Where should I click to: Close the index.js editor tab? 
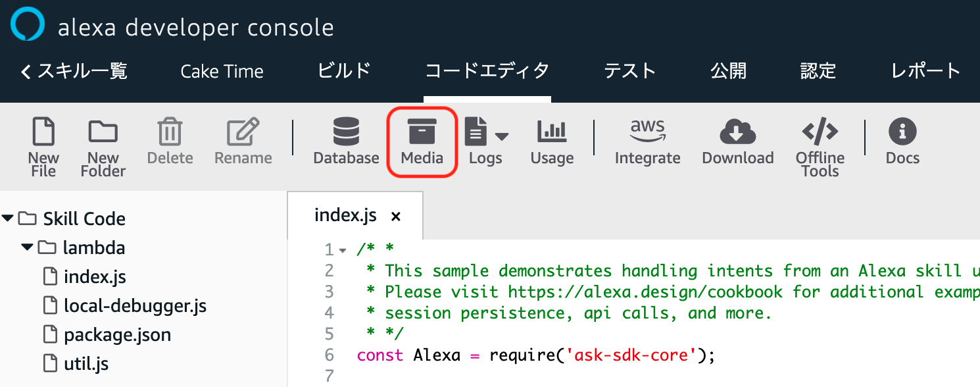396,217
